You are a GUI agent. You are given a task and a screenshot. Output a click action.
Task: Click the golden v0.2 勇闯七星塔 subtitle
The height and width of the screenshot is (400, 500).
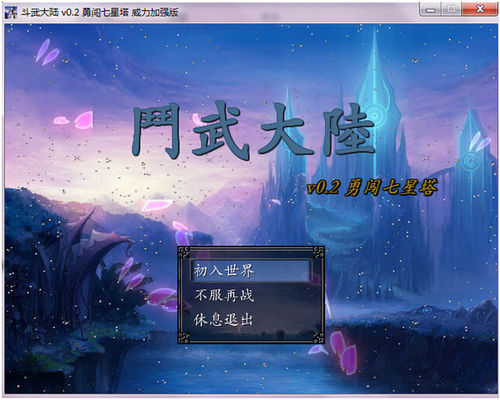click(372, 188)
